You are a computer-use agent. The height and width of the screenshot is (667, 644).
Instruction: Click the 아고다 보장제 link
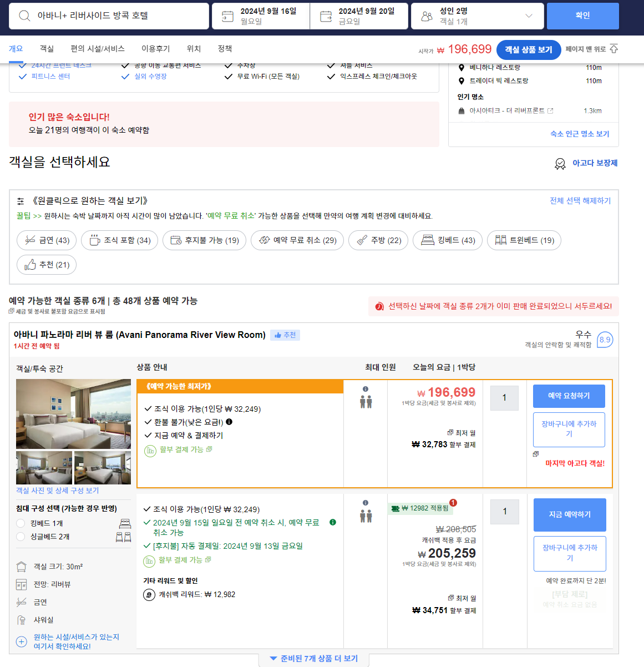click(595, 163)
